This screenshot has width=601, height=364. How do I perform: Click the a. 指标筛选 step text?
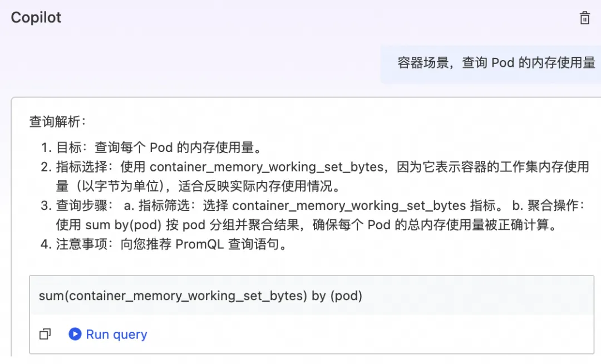[x=157, y=206]
